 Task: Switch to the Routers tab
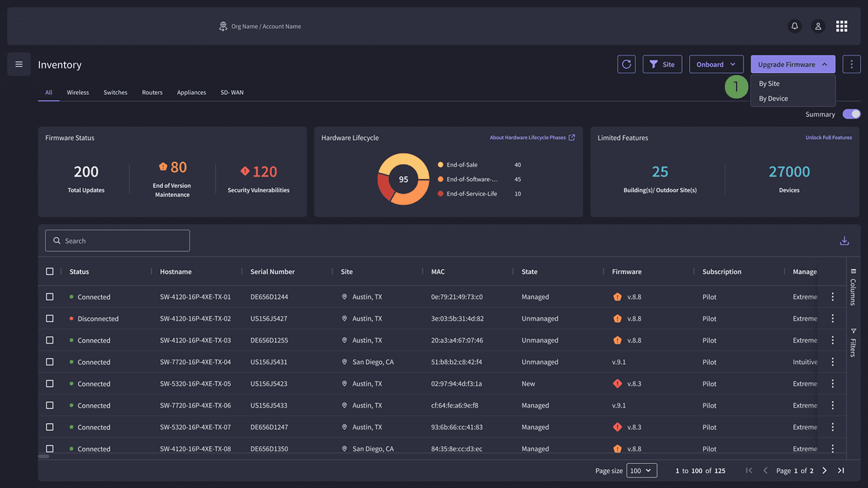click(x=152, y=92)
